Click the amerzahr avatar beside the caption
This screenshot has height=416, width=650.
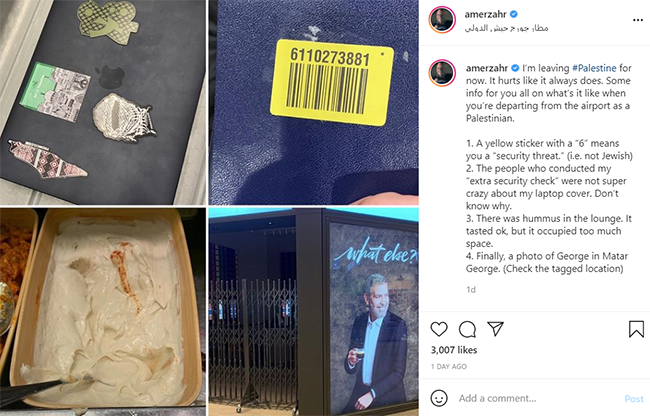[x=442, y=73]
